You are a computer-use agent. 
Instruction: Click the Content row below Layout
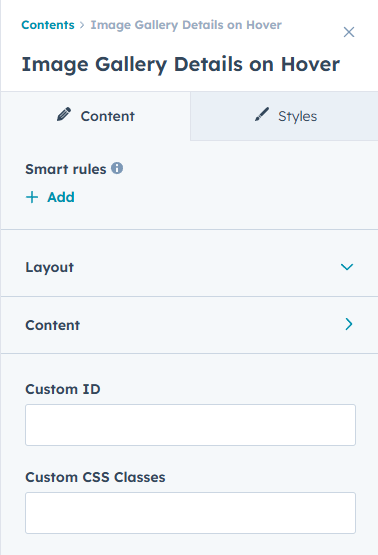(189, 325)
